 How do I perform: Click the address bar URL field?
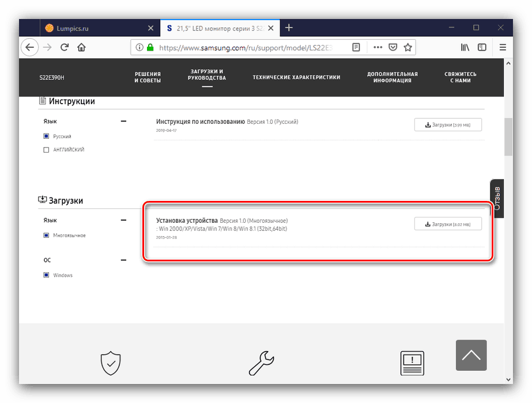click(246, 47)
